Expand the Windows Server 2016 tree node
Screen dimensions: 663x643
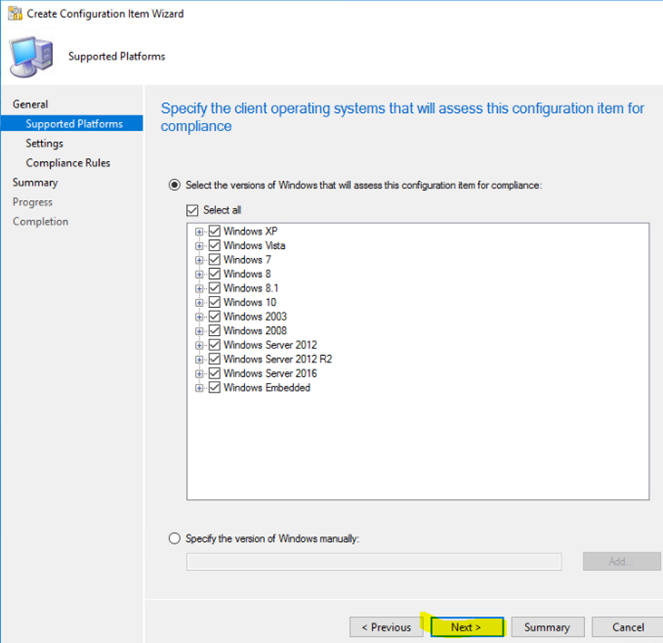pos(199,374)
